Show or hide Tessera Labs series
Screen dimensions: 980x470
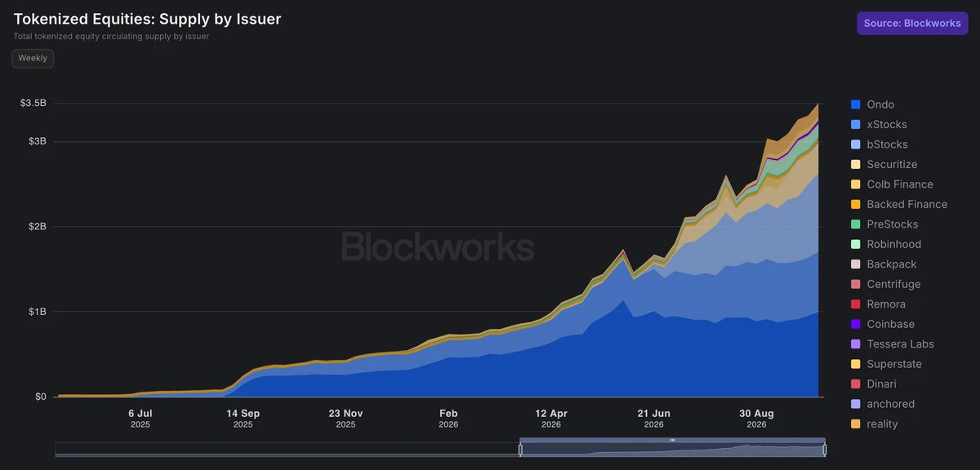click(x=893, y=344)
